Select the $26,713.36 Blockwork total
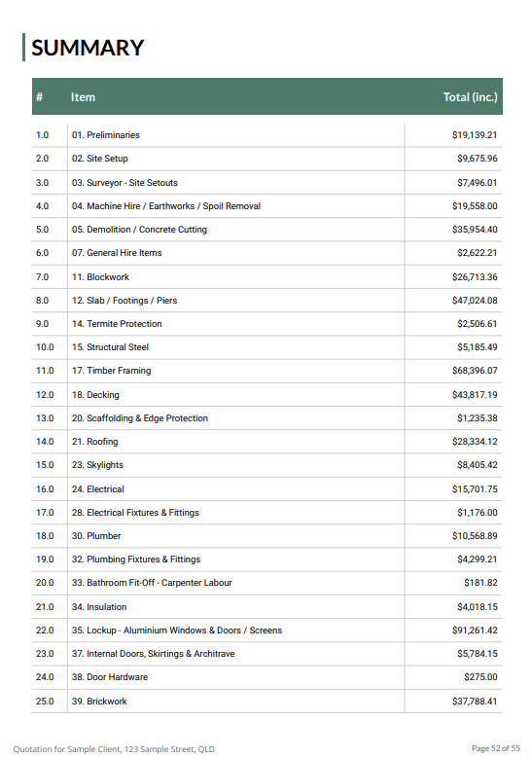Viewport: 532px width, 757px height. point(475,277)
